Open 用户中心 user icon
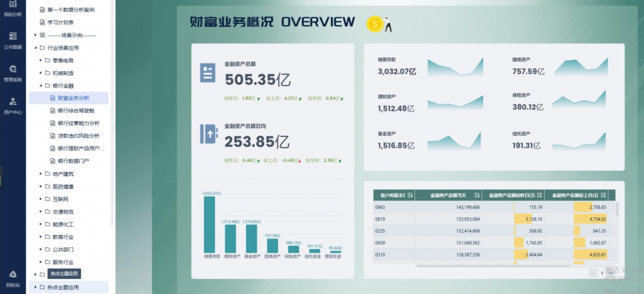Viewport: 644px width, 294px height. [x=12, y=105]
